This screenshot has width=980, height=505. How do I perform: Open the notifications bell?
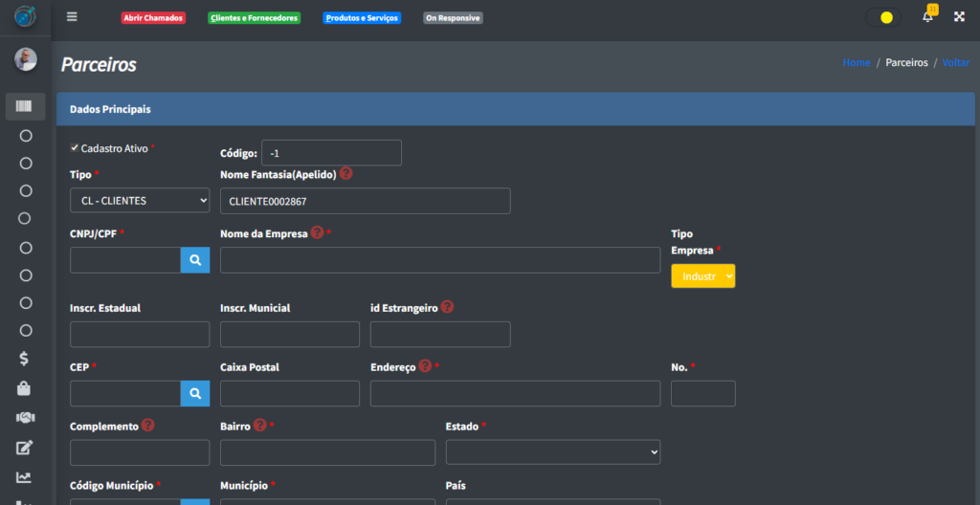pos(927,17)
